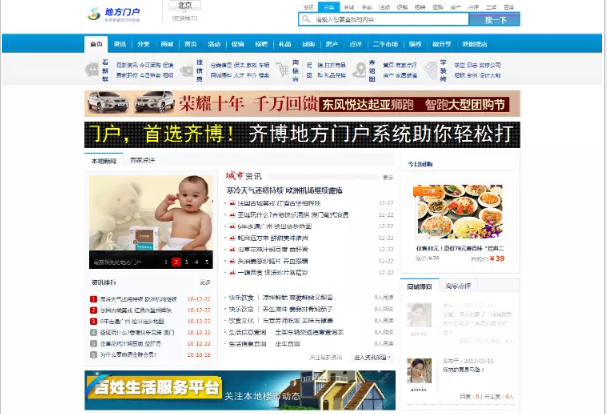The image size is (607, 414).
Task: Open the 二手市场 item in main navigation
Action: (385, 44)
